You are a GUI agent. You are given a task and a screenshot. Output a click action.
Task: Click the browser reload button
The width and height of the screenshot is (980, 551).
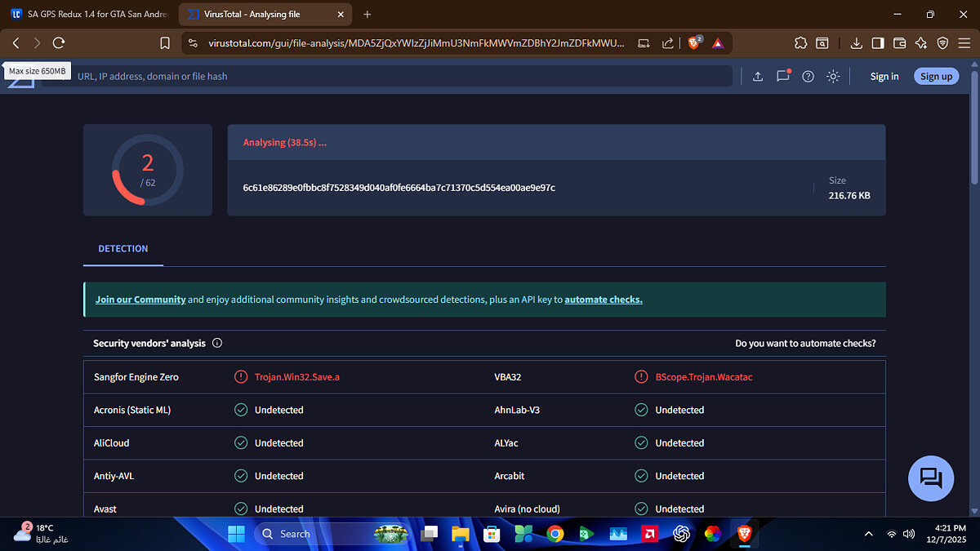coord(59,43)
